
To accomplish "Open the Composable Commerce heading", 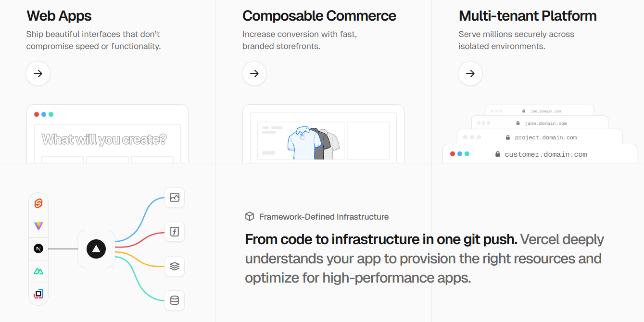I will tap(319, 16).
